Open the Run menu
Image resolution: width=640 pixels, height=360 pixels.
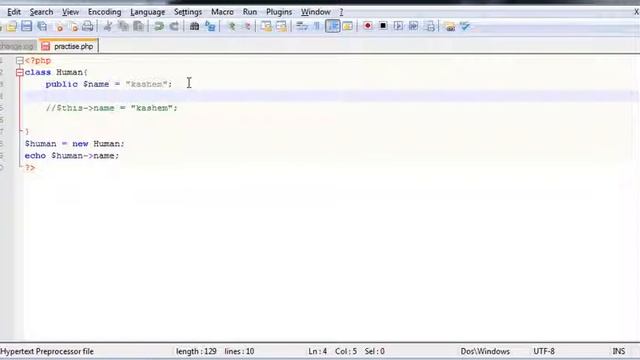pos(250,12)
